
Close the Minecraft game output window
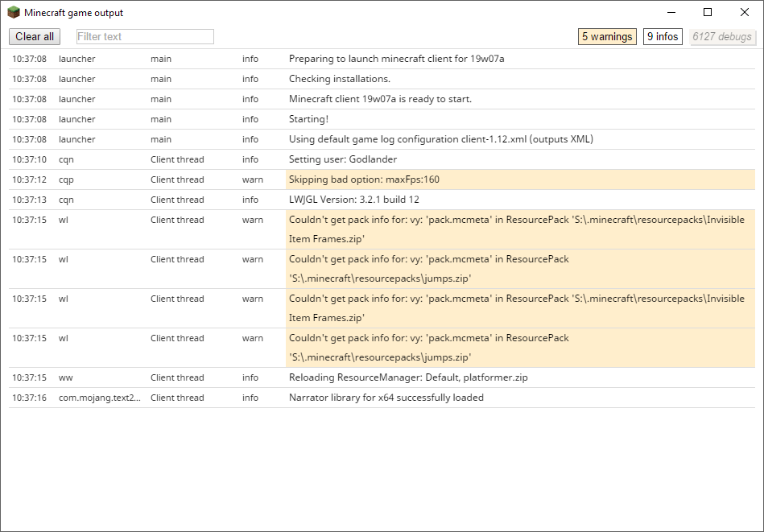[x=745, y=12]
